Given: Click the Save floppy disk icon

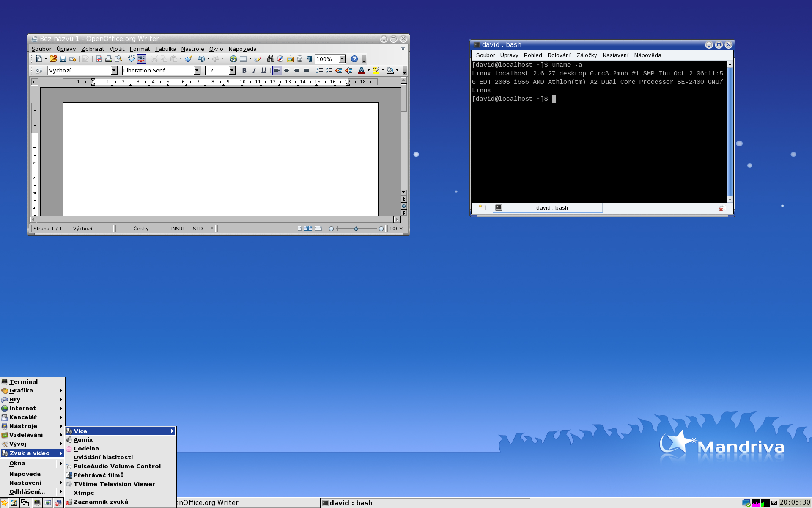Looking at the screenshot, I should point(63,59).
